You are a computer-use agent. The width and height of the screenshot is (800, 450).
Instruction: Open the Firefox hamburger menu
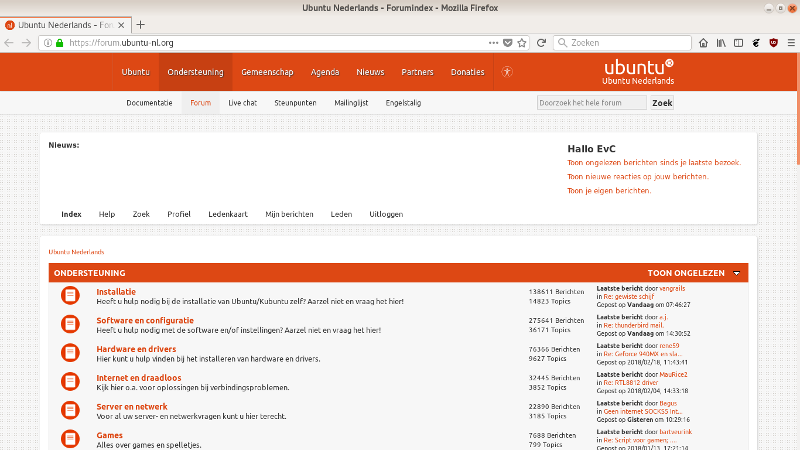click(791, 43)
